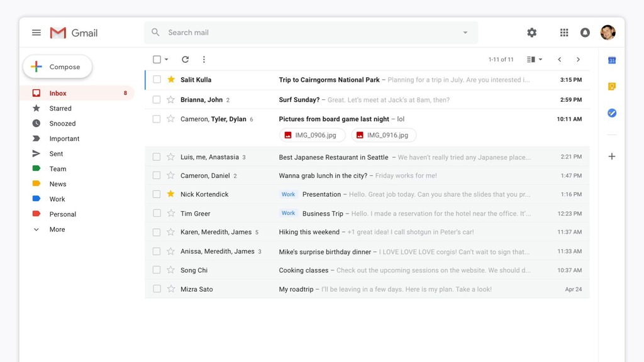The image size is (644, 362).
Task: Star the Song Chi email
Action: (171, 270)
